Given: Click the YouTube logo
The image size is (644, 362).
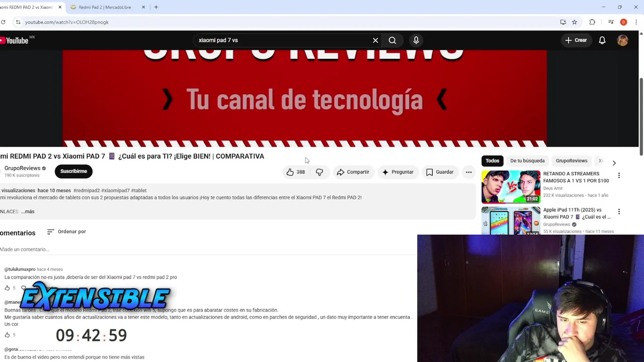Looking at the screenshot, I should (x=15, y=40).
